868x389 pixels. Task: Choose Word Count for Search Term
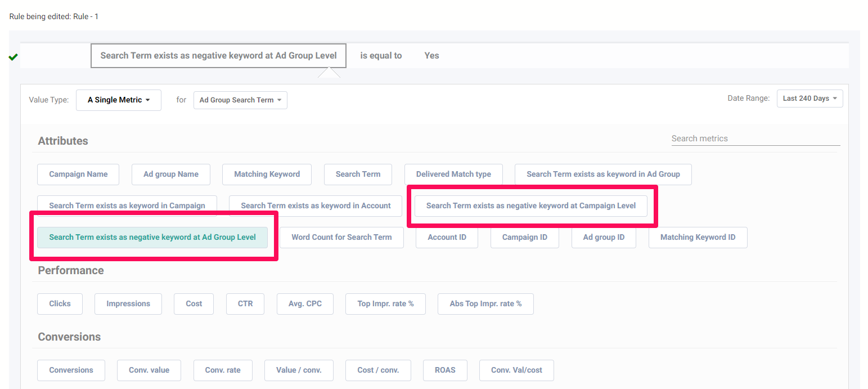341,238
